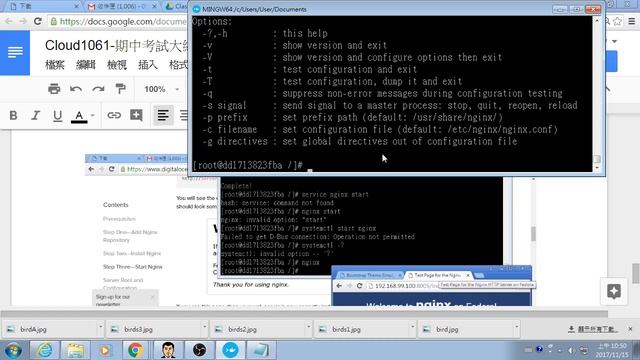Insert a link with the chain icon

point(114,116)
